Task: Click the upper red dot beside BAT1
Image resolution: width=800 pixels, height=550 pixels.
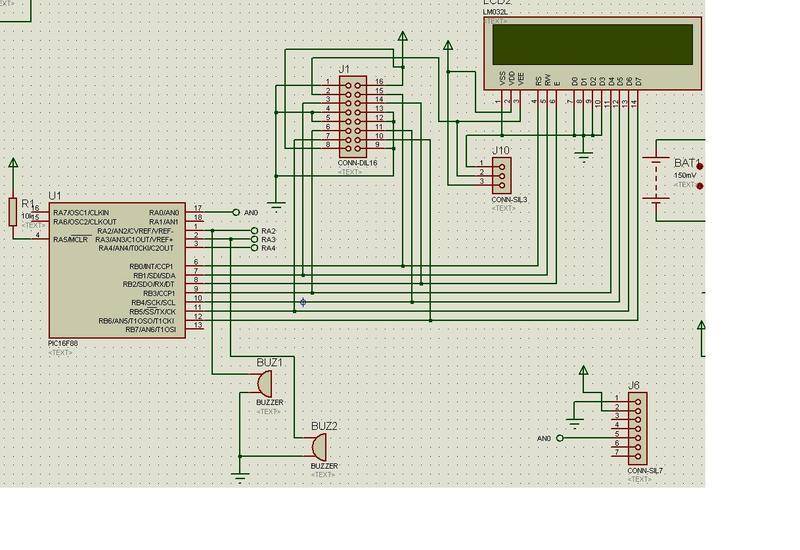Action: click(699, 166)
